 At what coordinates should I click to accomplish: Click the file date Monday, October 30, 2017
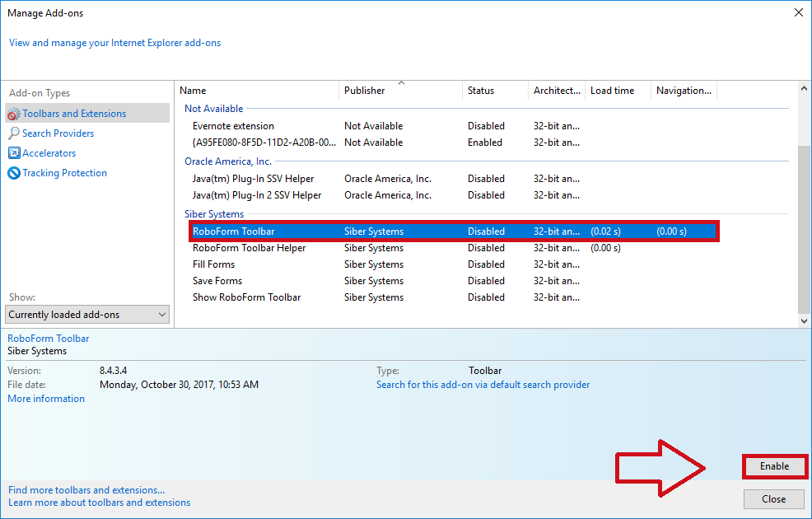click(x=179, y=385)
